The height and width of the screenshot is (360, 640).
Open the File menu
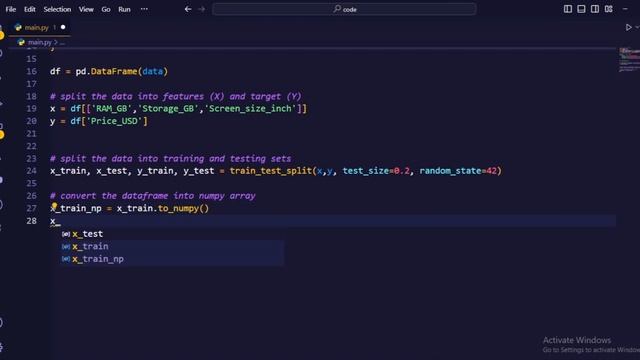click(11, 9)
